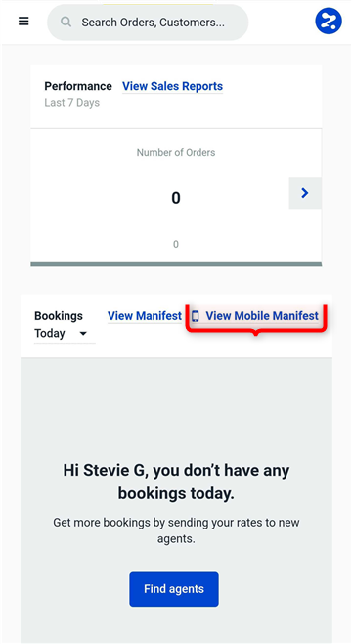
Task: Click the large bold order count zero
Action: (176, 198)
